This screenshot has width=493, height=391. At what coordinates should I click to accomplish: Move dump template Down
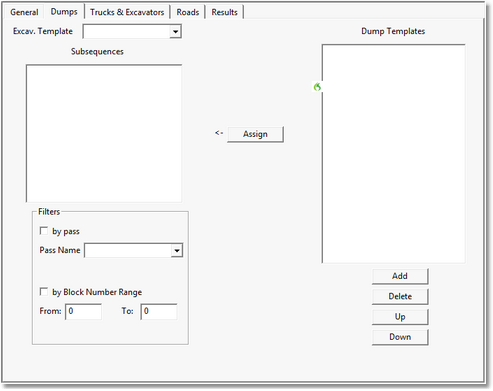click(400, 337)
